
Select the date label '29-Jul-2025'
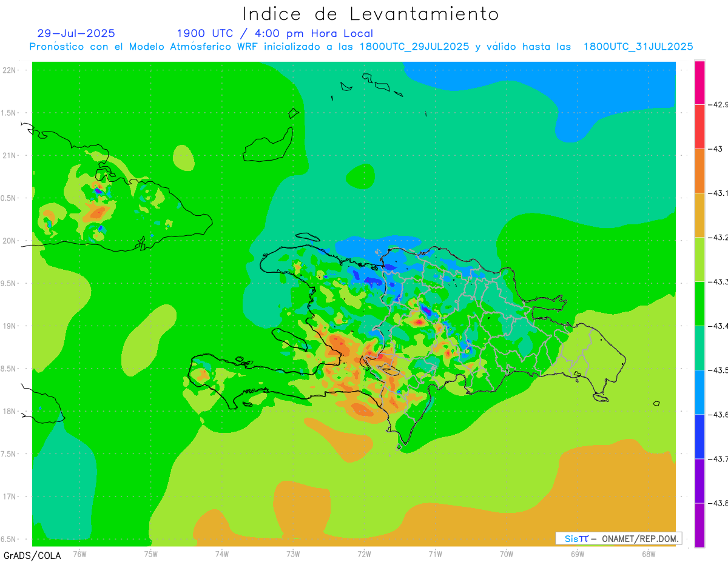(76, 33)
